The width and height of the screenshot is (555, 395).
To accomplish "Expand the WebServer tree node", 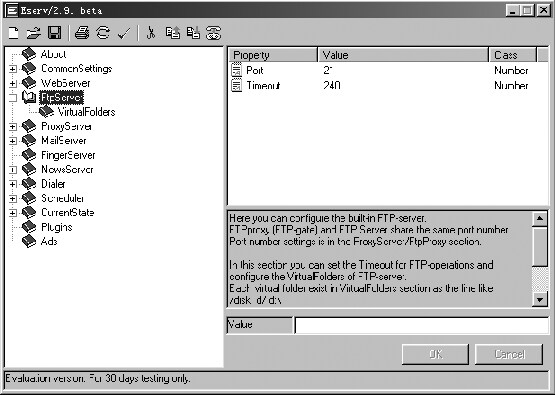I will (x=13, y=83).
